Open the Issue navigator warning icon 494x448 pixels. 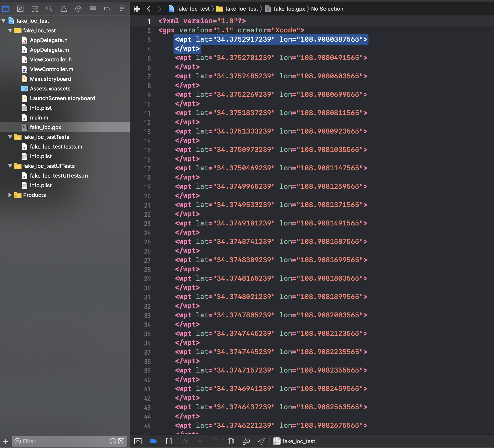[x=64, y=9]
